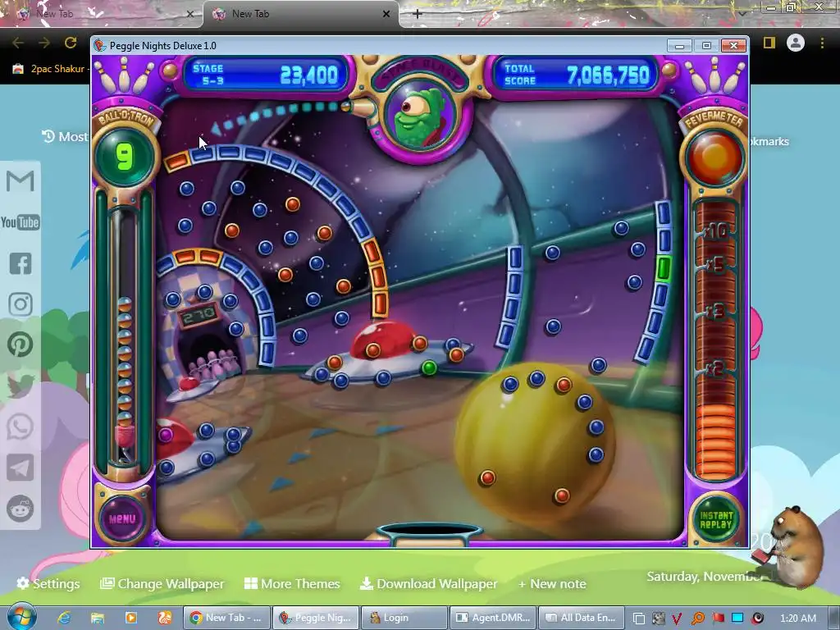The width and height of the screenshot is (840, 630).
Task: Open a new Chrome tab with plus button
Action: 418,14
